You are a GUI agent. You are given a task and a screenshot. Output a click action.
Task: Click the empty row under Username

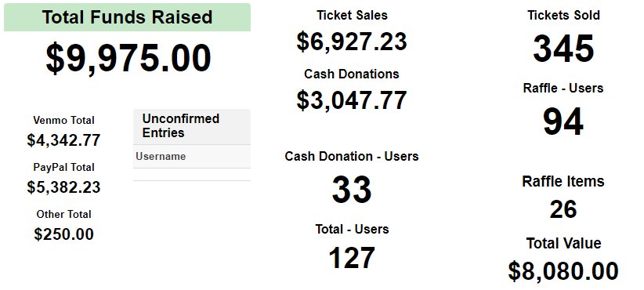pyautogui.click(x=192, y=175)
